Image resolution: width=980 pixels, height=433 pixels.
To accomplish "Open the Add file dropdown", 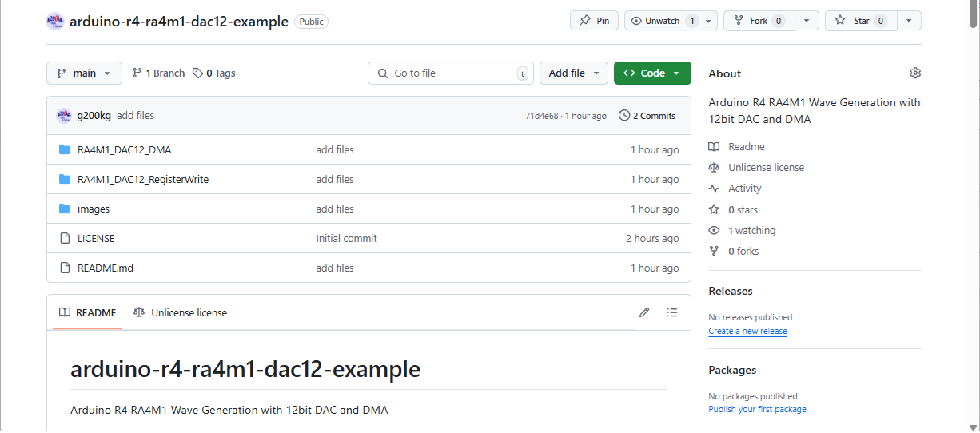I will click(x=574, y=73).
